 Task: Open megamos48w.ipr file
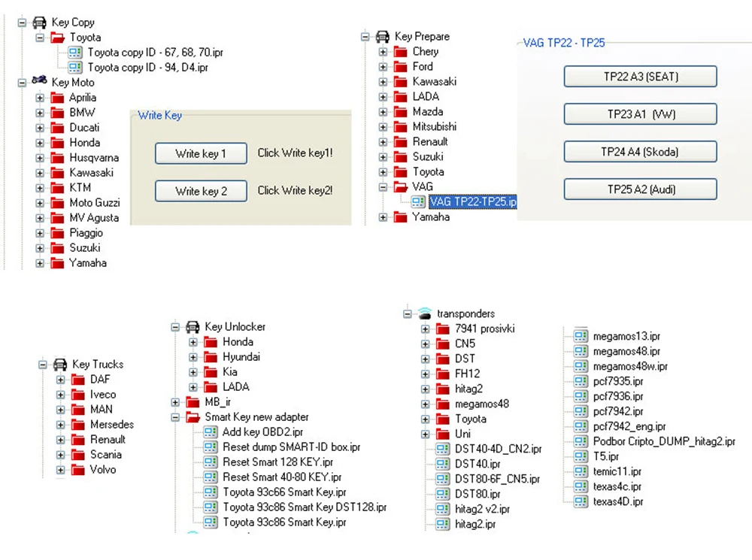point(630,366)
